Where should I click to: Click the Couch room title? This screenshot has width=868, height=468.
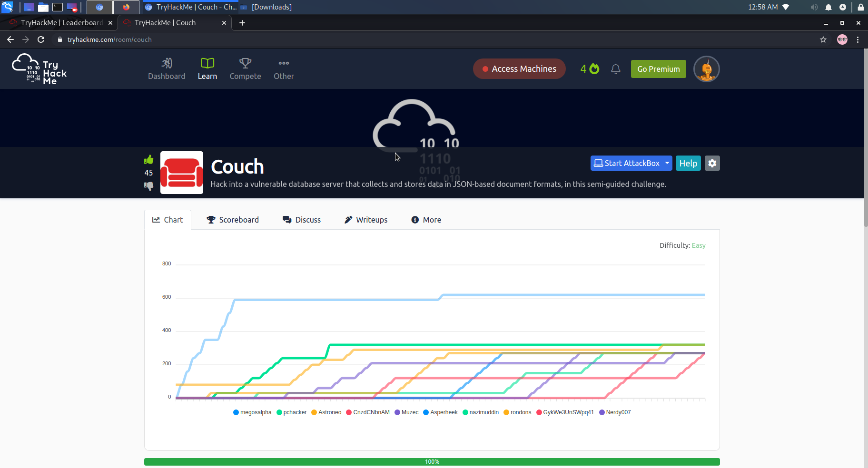[x=237, y=167]
